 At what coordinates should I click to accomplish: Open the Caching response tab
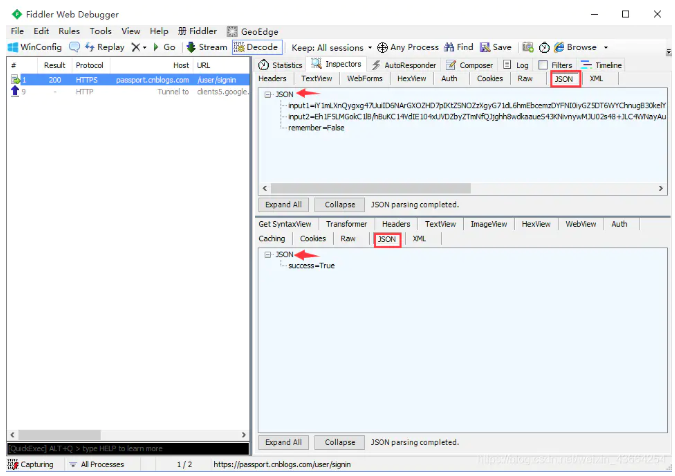(x=272, y=239)
